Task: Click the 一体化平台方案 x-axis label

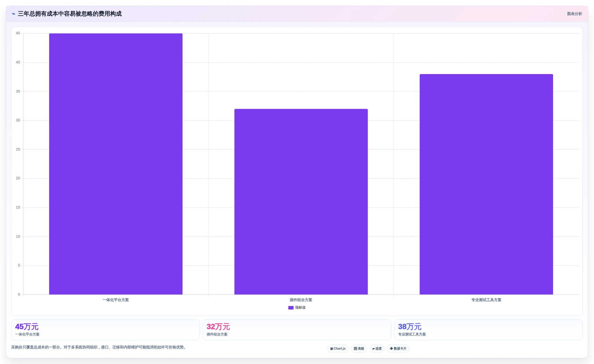Action: pos(116,300)
